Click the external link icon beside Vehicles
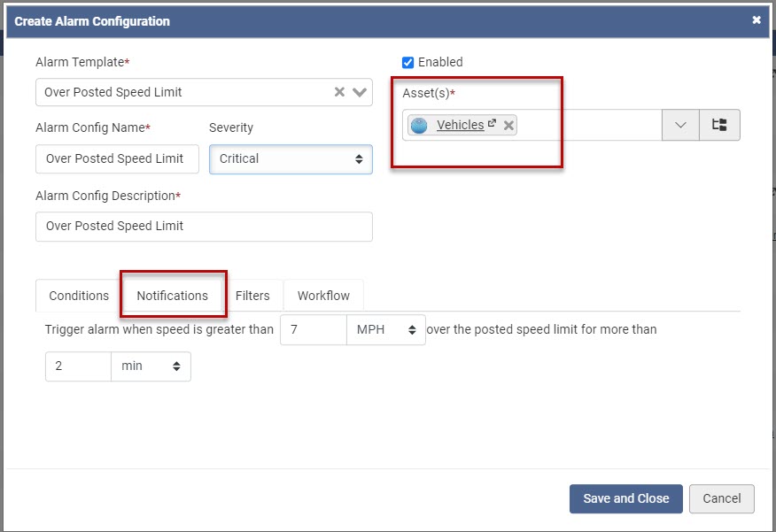The width and height of the screenshot is (776, 532). [x=493, y=124]
